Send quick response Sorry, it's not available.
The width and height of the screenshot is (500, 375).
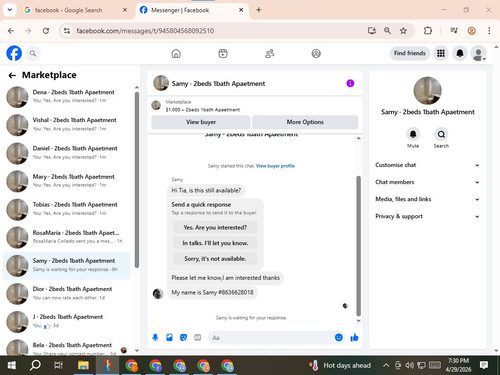(x=215, y=259)
